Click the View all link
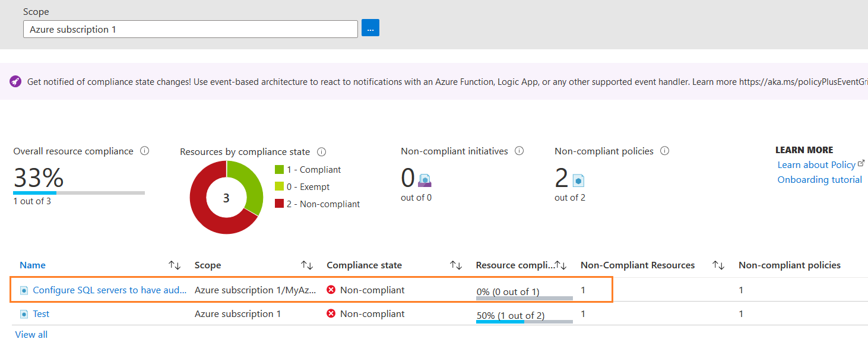 click(31, 335)
